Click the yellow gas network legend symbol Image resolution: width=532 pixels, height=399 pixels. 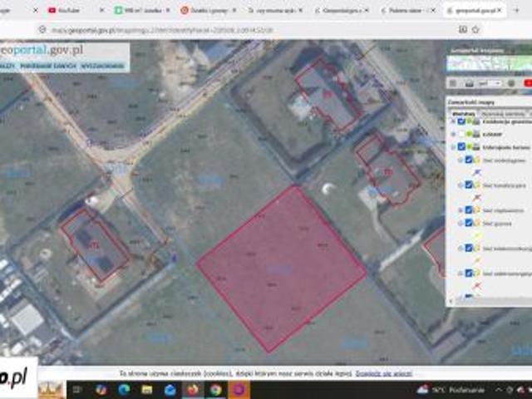[x=476, y=235]
